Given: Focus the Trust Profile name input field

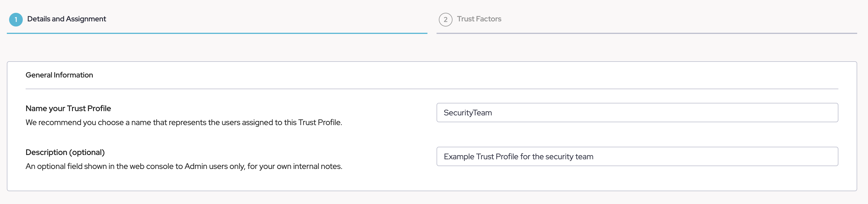Looking at the screenshot, I should (637, 113).
